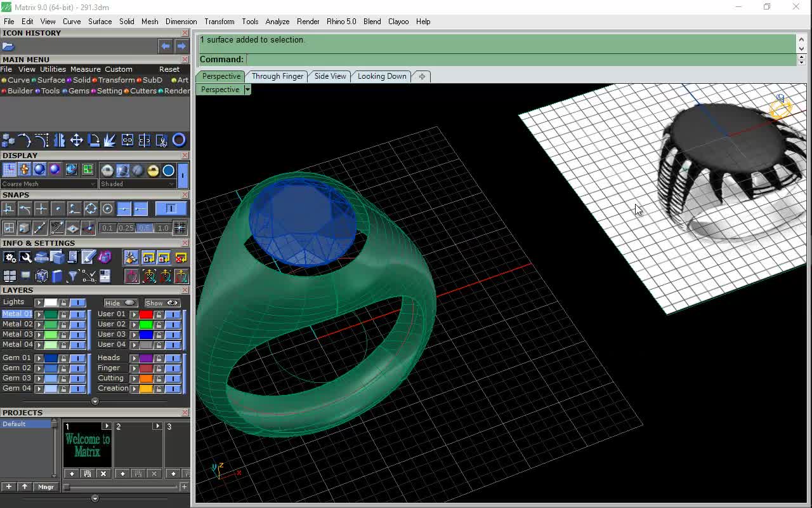The image size is (812, 508).
Task: Click the Icon History back arrow
Action: pyautogui.click(x=165, y=46)
